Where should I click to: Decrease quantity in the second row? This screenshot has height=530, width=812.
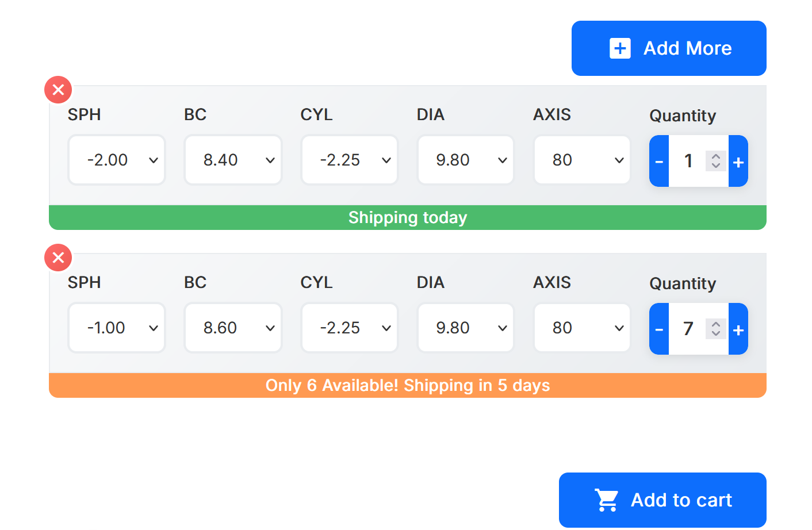[x=659, y=329]
